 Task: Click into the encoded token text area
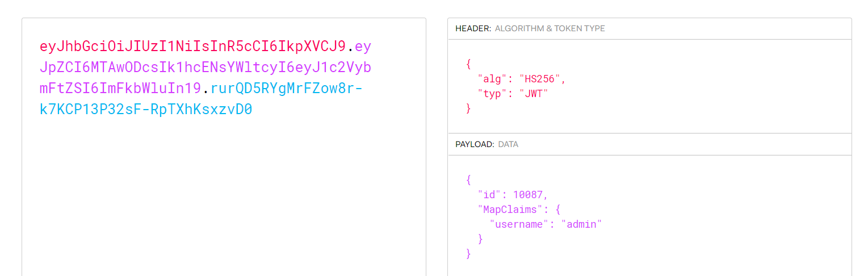(x=224, y=147)
